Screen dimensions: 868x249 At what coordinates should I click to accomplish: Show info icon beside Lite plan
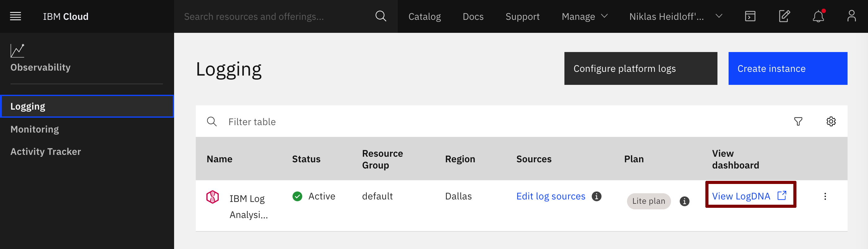684,201
